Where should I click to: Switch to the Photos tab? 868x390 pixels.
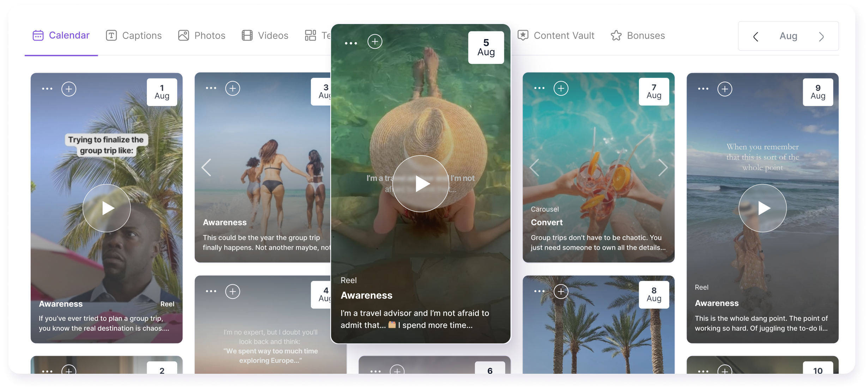coord(201,35)
